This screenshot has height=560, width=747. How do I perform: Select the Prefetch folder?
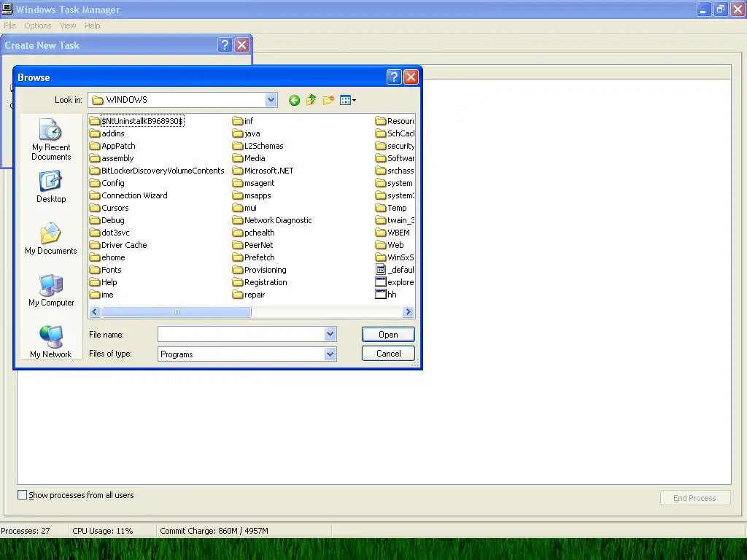click(x=253, y=257)
